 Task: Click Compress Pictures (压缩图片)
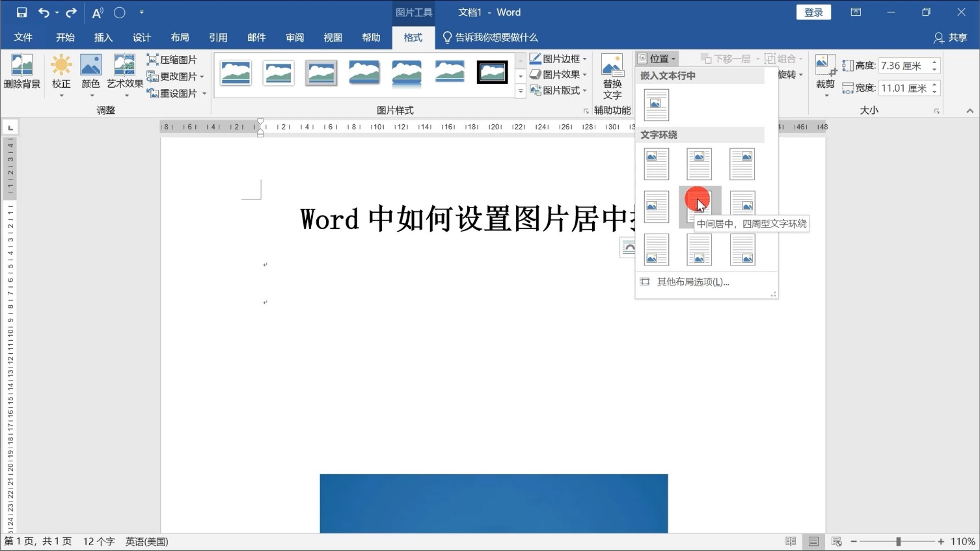click(x=172, y=60)
